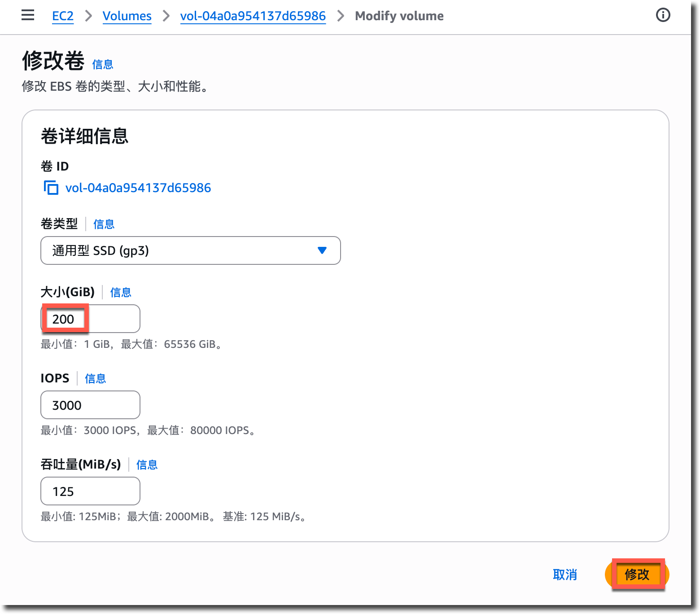Focus the size field showing 200
The image size is (700, 614).
90,319
